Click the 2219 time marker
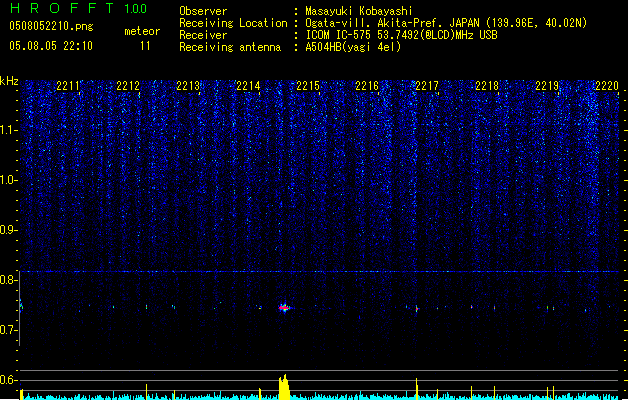Screen dimensions: 629x400 pos(547,86)
